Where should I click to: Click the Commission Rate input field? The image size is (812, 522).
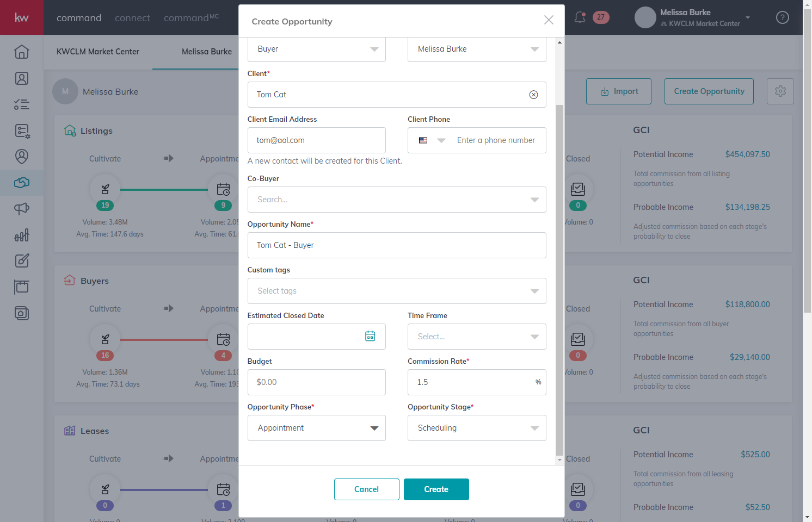[477, 382]
